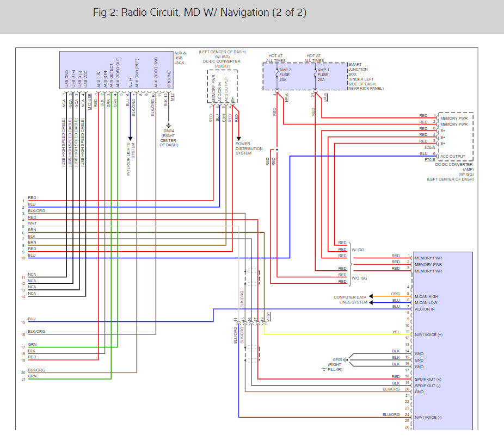Click "HOT AT ALL TIMES" above AMP 1 fuse
This screenshot has width=504, height=441.
point(314,58)
